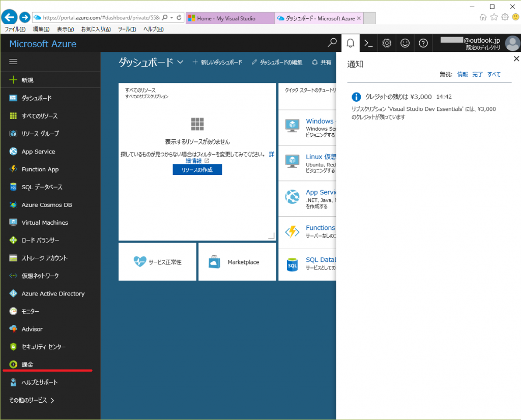Viewport: 521px width, 420px height.
Task: Click the ダッシュボード icon in the sidebar
Action: pos(13,98)
